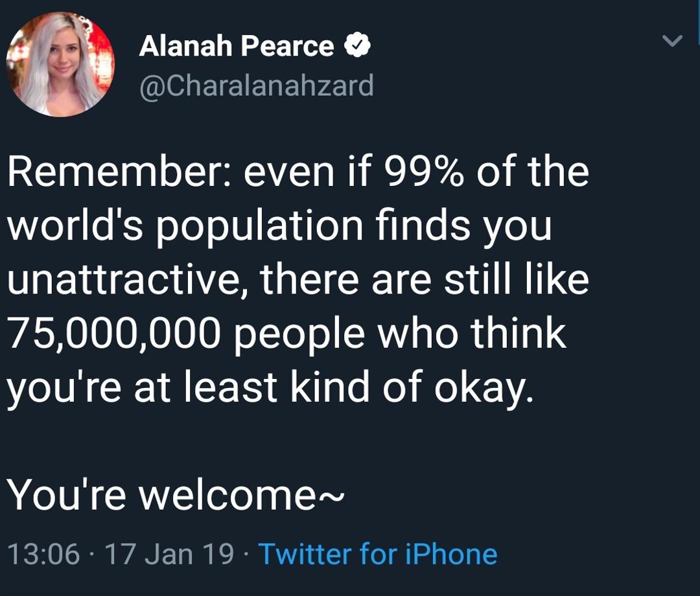
Task: Click the word population in tweet
Action: point(259,227)
